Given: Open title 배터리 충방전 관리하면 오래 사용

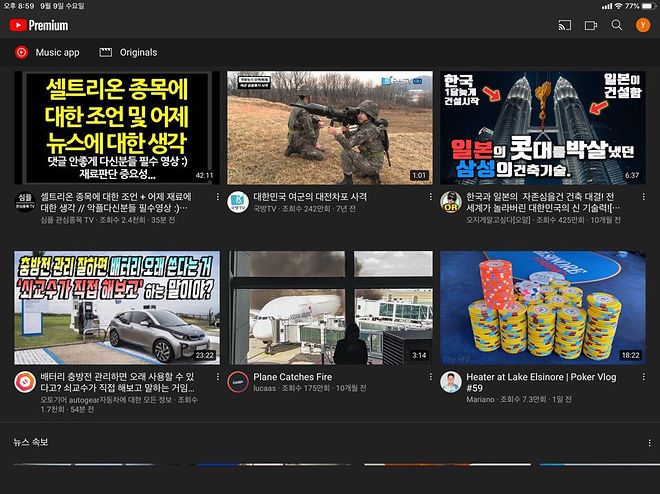Looking at the screenshot, I should (117, 382).
